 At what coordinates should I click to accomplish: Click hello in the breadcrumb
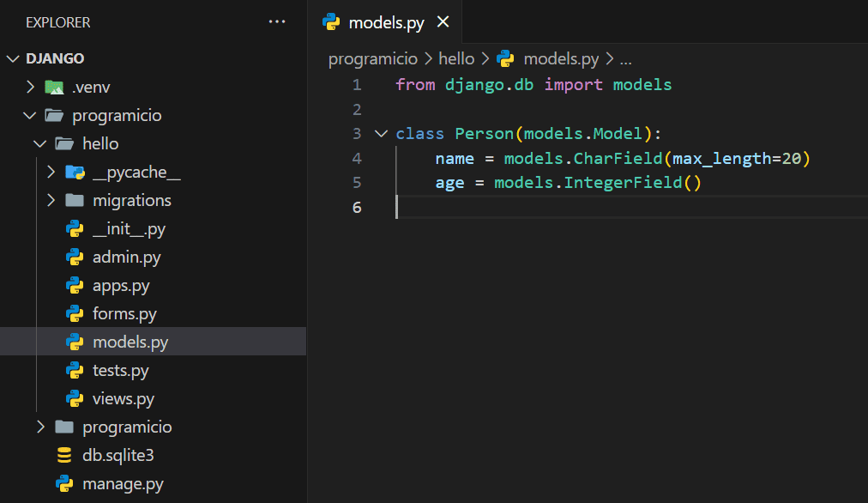tap(456, 58)
